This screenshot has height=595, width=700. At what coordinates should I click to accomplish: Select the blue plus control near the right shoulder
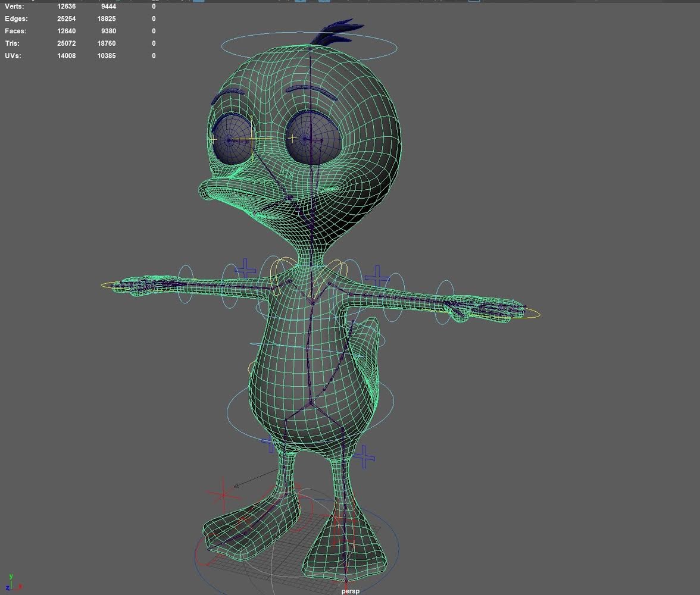pos(377,277)
